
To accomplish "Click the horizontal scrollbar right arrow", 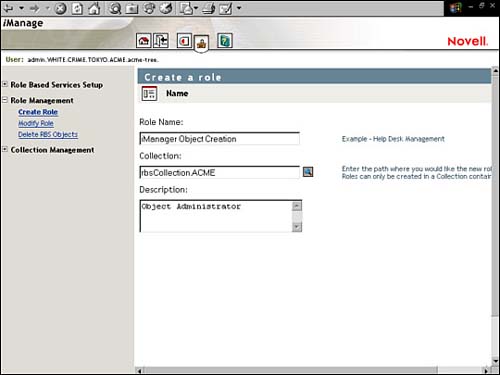I will [x=486, y=371].
